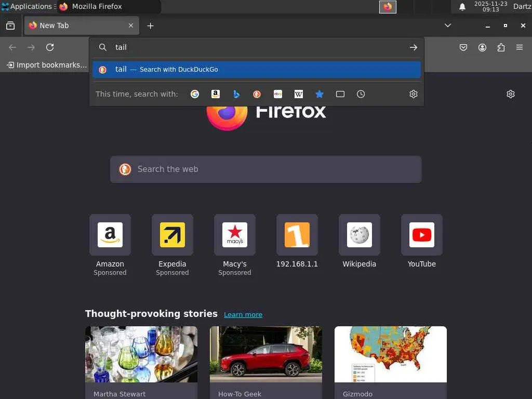Click the Thought-provoking stories heading
Screen dimensions: 532x399
pyautogui.click(x=151, y=313)
